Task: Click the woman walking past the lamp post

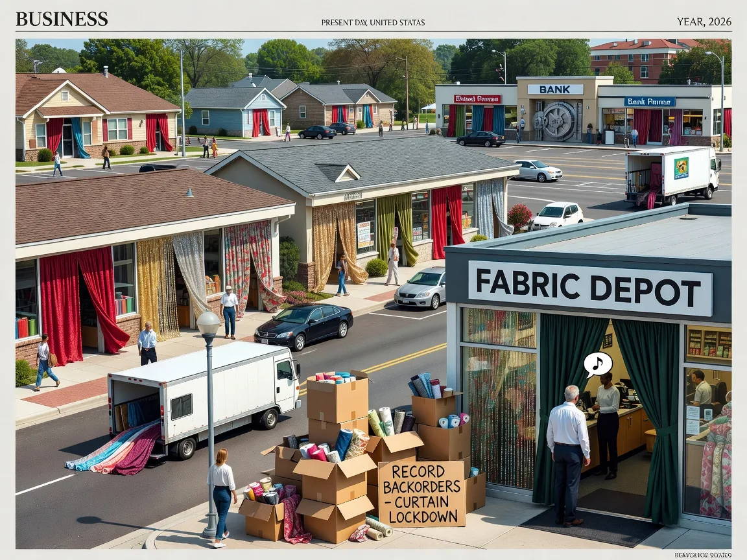Action: pyautogui.click(x=222, y=497)
